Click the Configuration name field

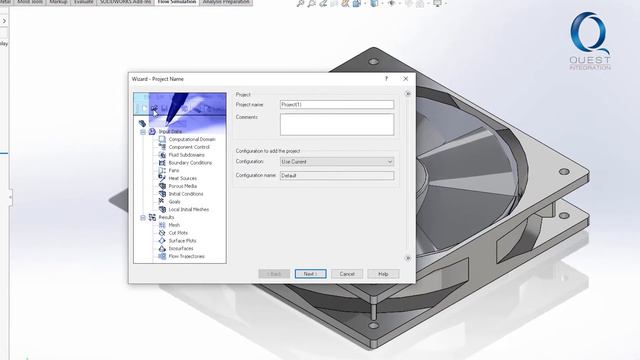coord(337,176)
